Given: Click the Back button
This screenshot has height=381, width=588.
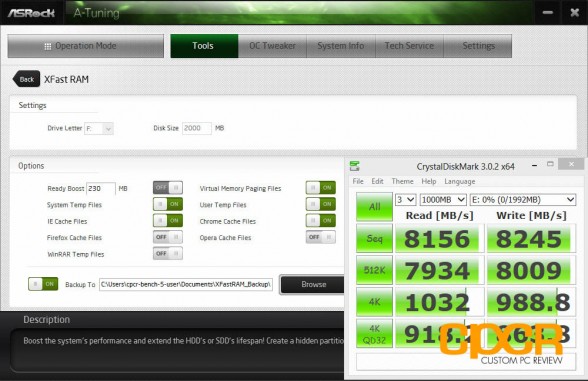Looking at the screenshot, I should coord(26,79).
